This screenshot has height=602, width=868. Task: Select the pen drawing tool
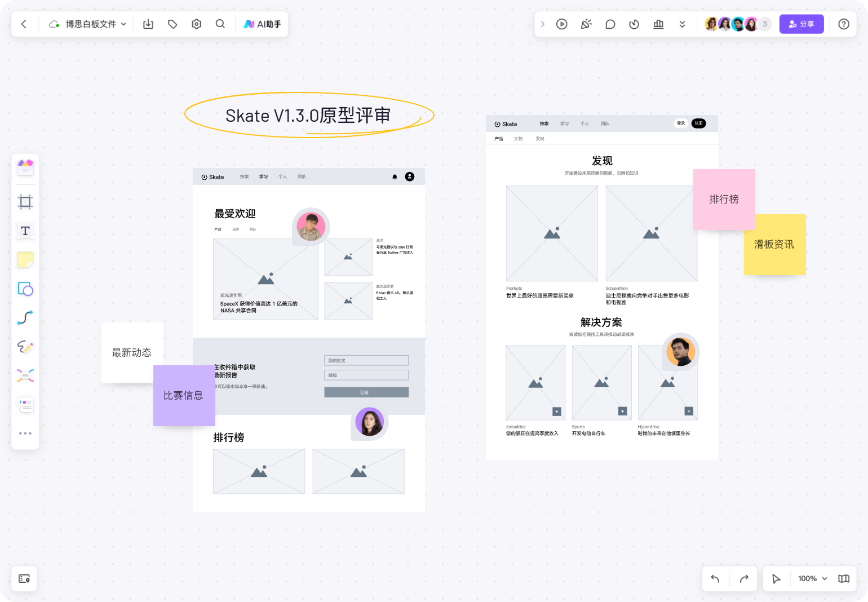[25, 347]
